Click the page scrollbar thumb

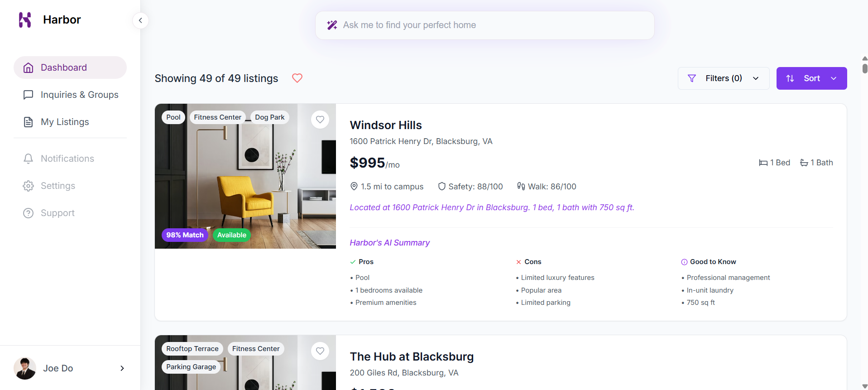(865, 68)
